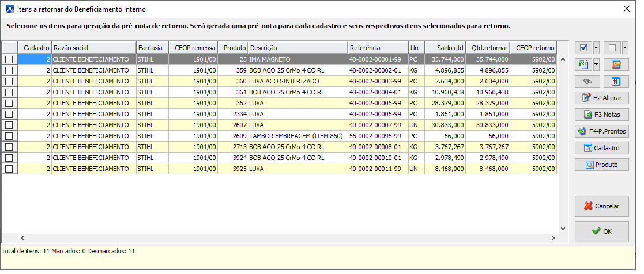This screenshot has height=274, width=644.
Task: Expand the Excel export options arrow
Action: pyautogui.click(x=596, y=64)
